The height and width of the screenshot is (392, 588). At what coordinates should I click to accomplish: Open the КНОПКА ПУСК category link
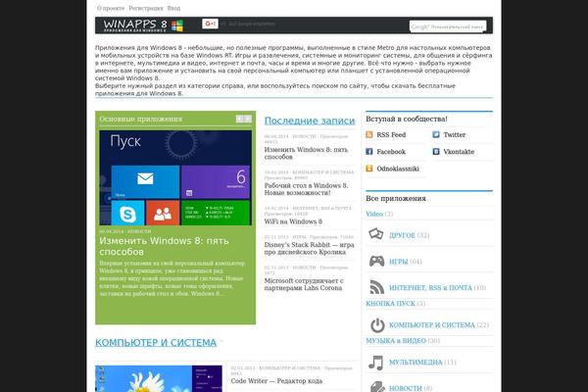click(x=390, y=303)
